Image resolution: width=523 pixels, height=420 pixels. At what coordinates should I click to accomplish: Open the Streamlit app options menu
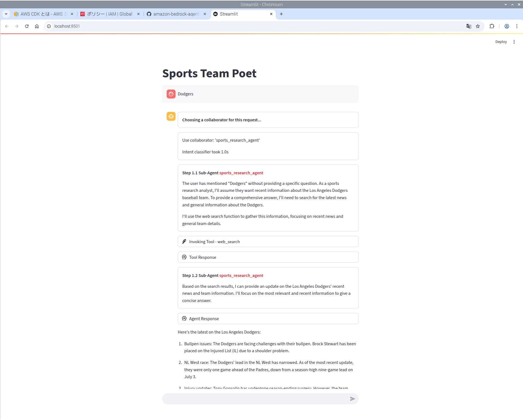[x=514, y=42]
